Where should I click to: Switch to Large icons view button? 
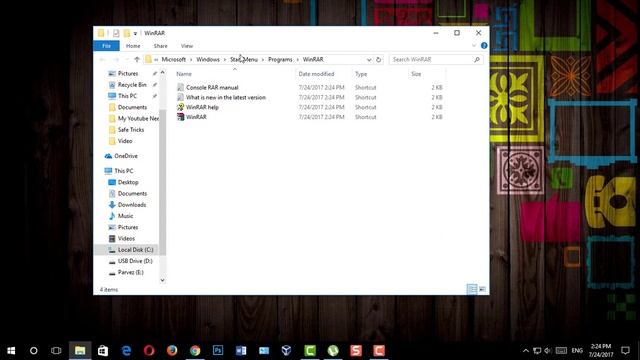482,289
